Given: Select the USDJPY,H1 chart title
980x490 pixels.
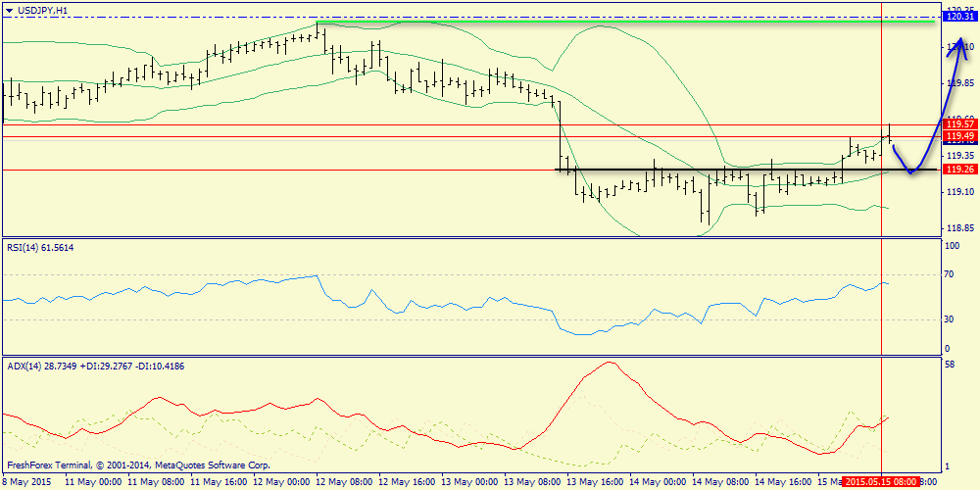Looking at the screenshot, I should pos(41,10).
